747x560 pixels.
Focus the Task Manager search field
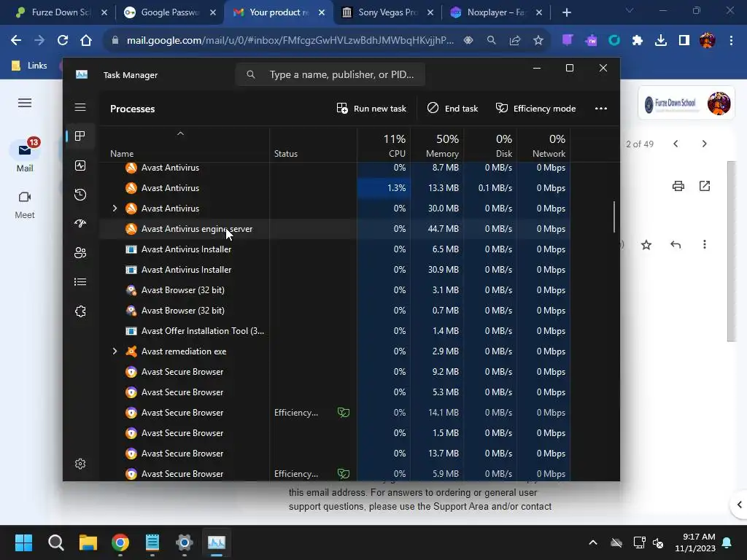(330, 75)
